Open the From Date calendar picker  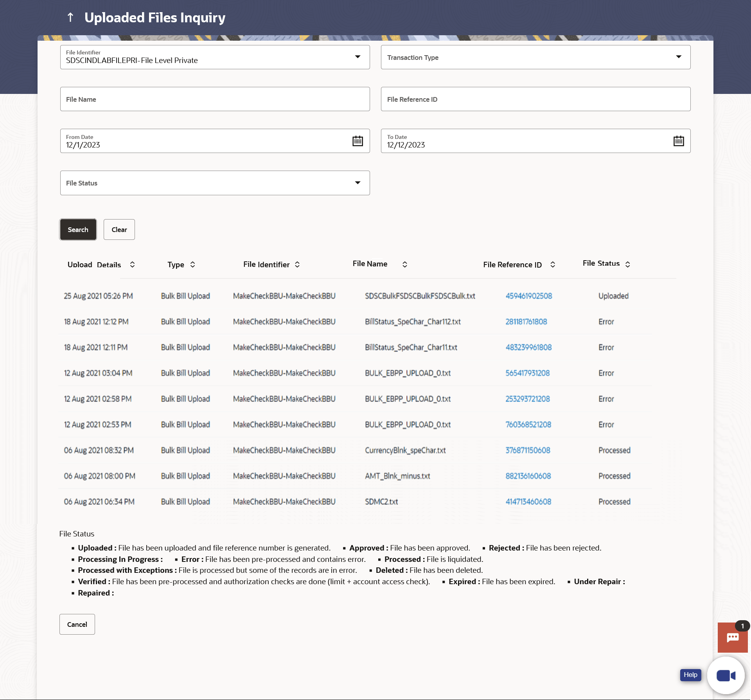pos(358,141)
